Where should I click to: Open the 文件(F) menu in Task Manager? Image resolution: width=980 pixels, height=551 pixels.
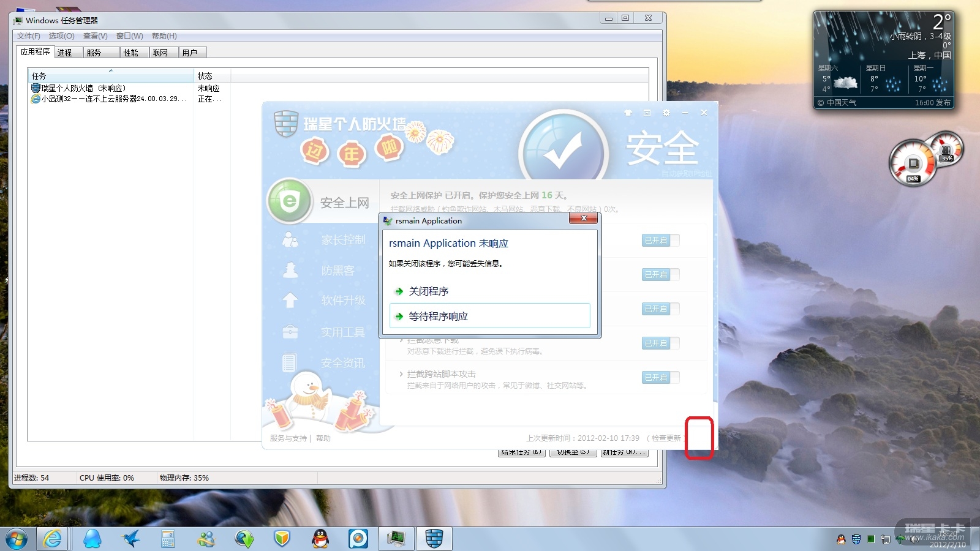pyautogui.click(x=29, y=36)
